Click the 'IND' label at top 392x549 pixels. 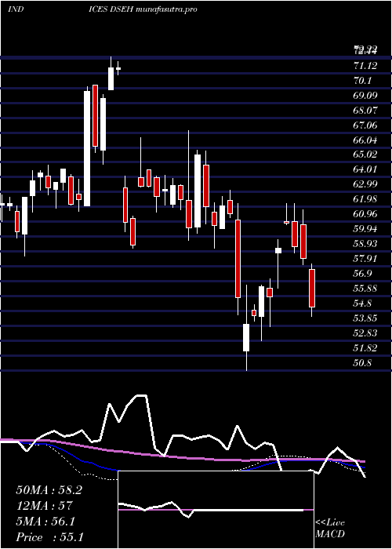point(16,9)
